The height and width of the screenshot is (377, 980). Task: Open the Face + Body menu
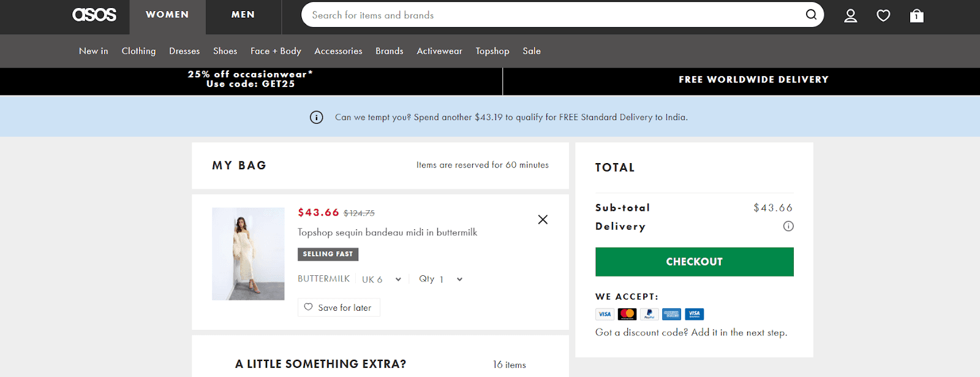pos(276,51)
